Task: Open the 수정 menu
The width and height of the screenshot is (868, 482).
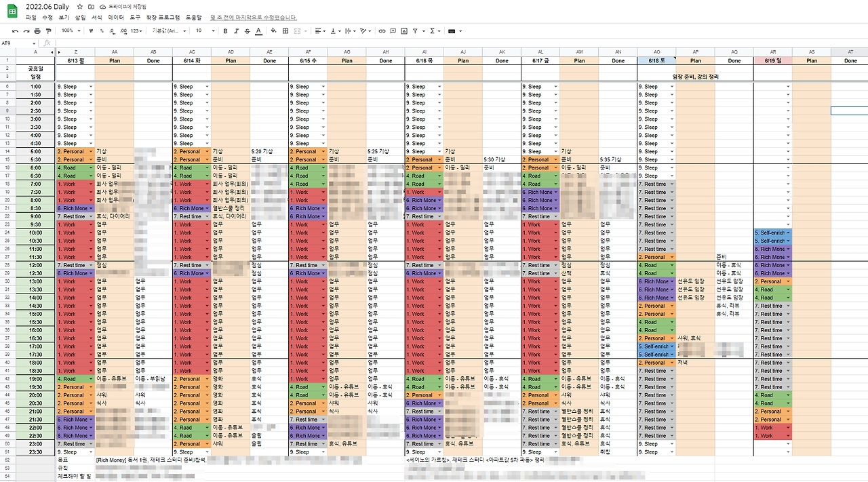Action: click(47, 17)
